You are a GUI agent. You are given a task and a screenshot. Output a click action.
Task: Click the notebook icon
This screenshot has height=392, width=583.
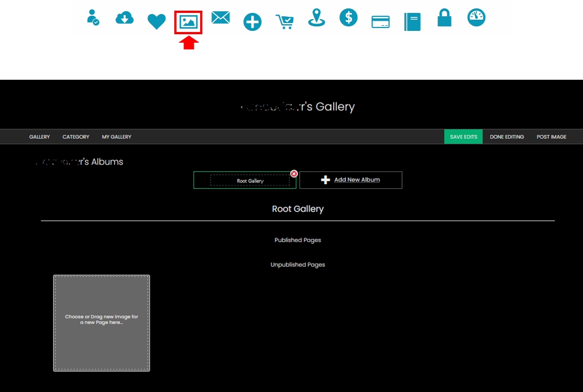click(412, 22)
